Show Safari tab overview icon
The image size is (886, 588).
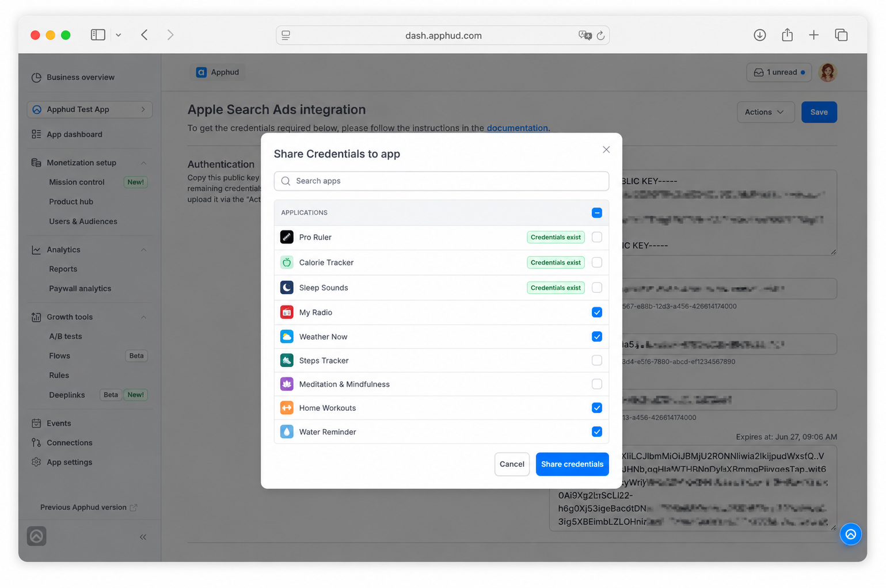(x=841, y=35)
